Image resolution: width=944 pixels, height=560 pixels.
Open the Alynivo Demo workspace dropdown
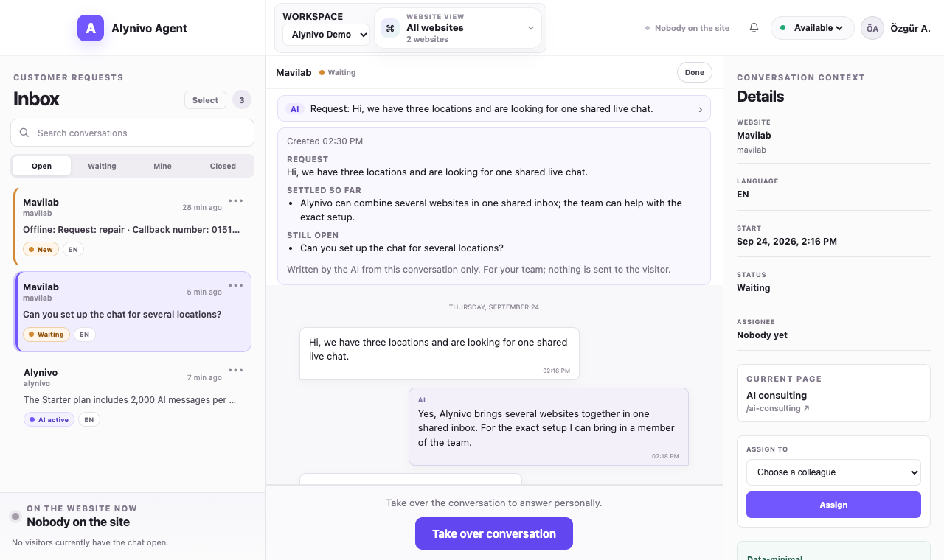tap(326, 35)
